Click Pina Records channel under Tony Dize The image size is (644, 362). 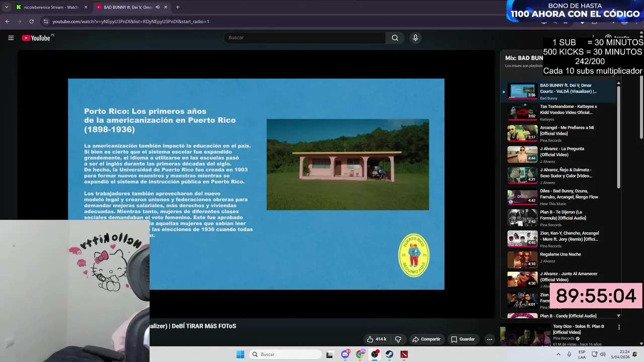[x=564, y=338]
